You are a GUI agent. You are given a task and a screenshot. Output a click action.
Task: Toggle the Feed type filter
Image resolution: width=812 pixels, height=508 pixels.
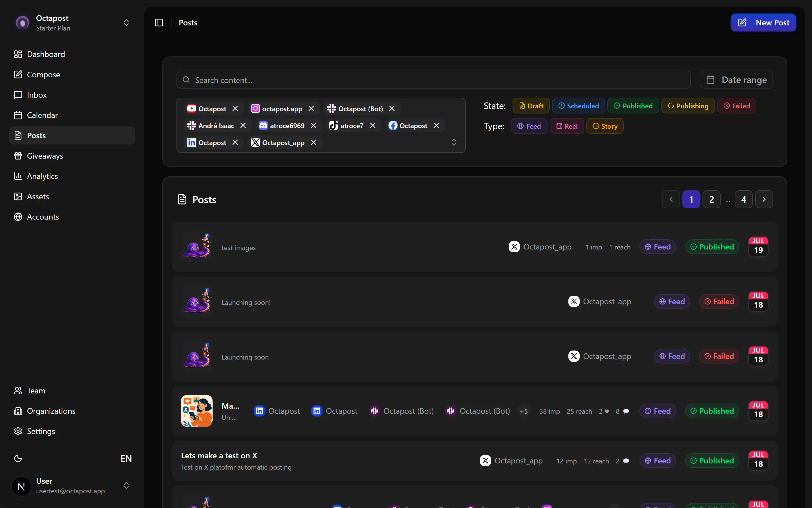pyautogui.click(x=529, y=126)
